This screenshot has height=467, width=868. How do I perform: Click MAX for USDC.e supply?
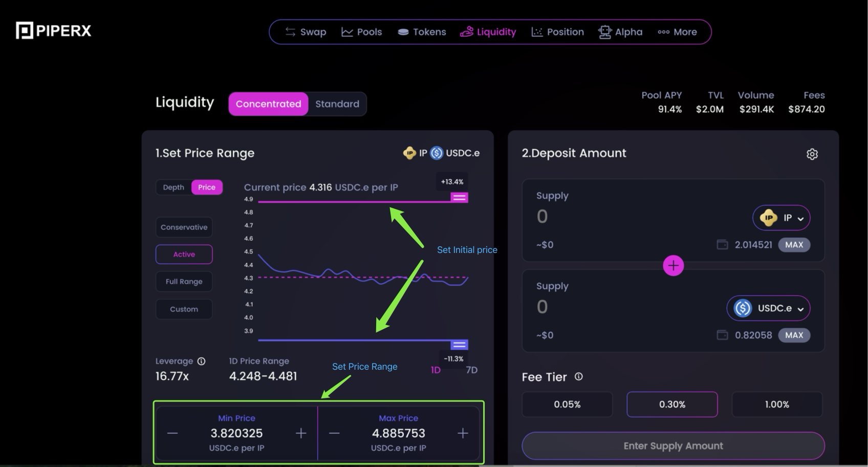coord(794,335)
